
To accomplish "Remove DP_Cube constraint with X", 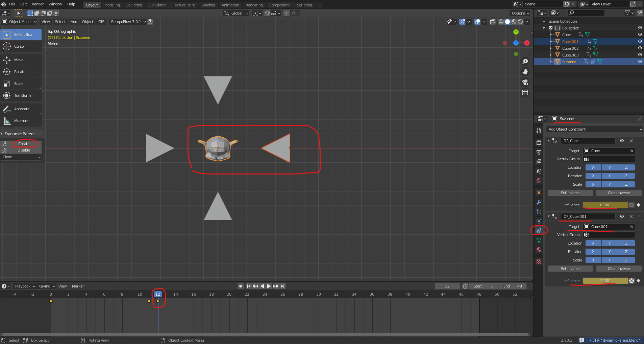I will (631, 141).
